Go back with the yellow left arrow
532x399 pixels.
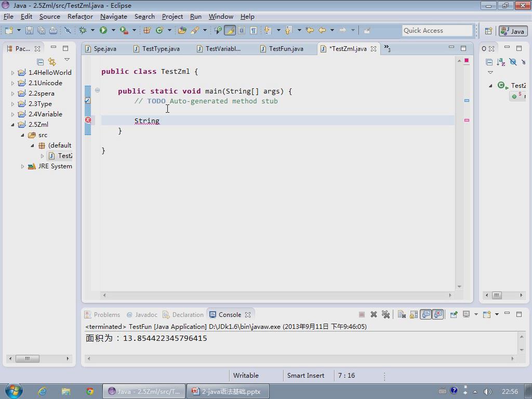tap(322, 31)
